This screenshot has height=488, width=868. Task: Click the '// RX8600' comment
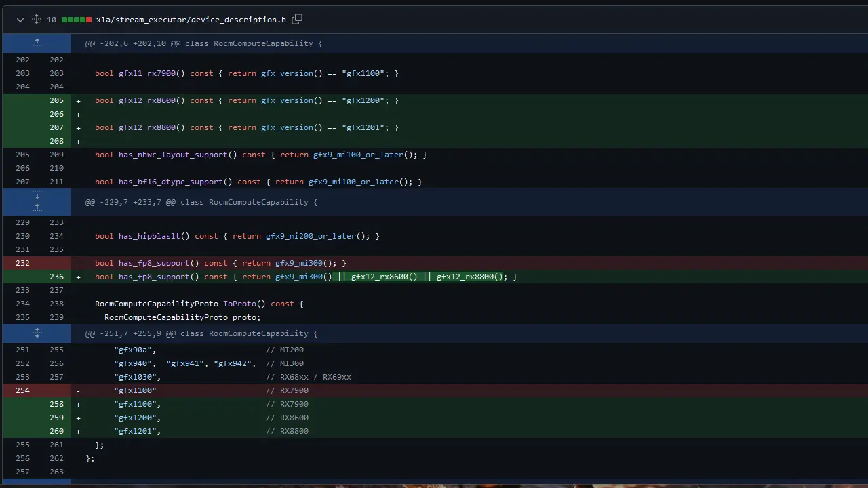(x=287, y=418)
